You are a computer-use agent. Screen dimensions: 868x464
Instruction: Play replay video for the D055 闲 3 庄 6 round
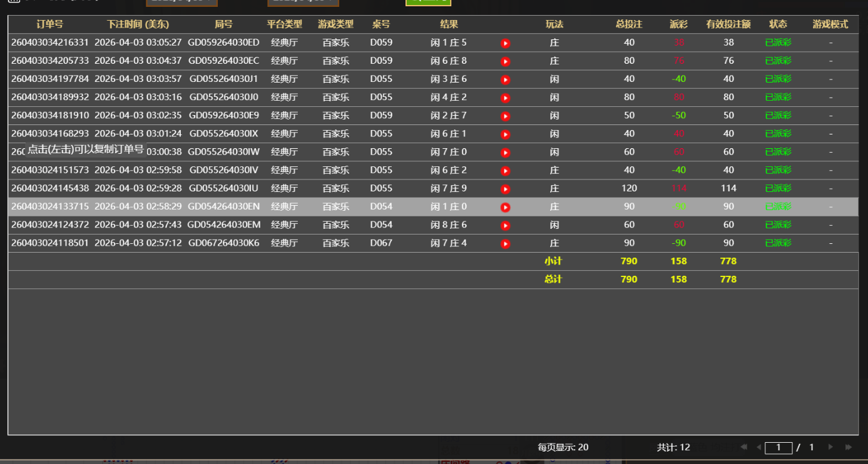[x=505, y=79]
